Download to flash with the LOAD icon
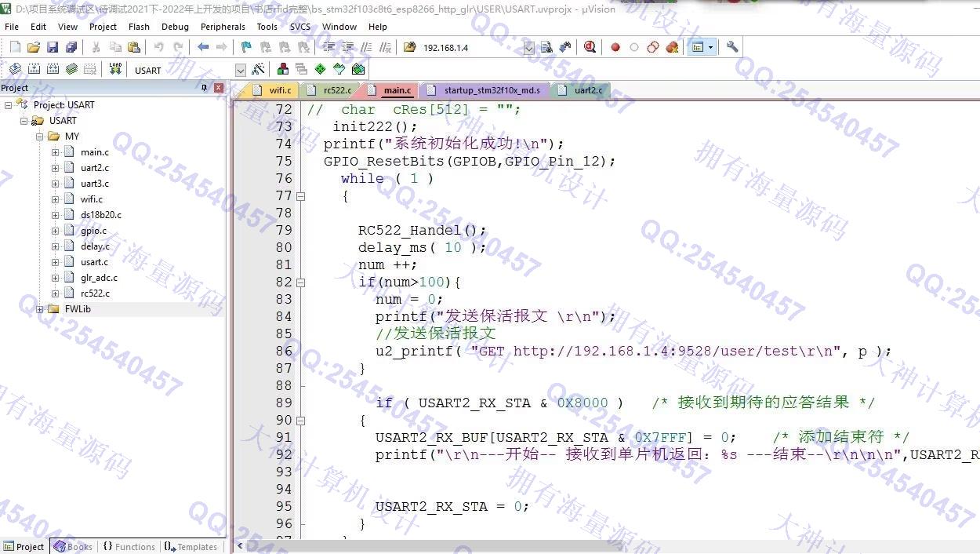This screenshot has width=980, height=554. click(115, 69)
